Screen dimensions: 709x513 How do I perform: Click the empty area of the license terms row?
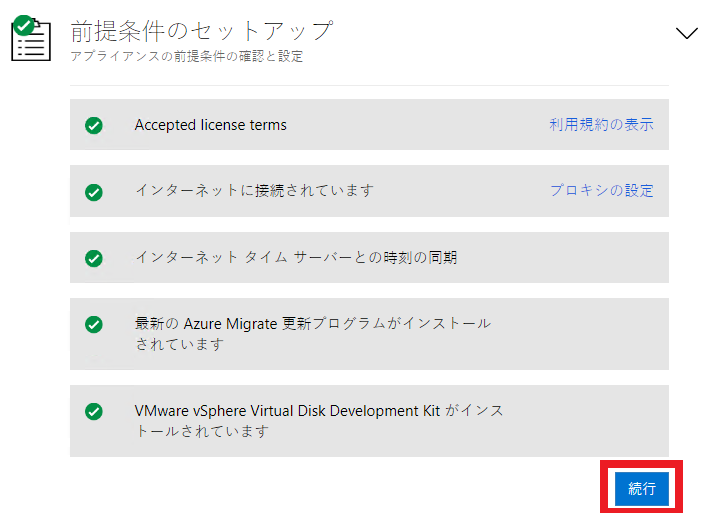[x=416, y=125]
